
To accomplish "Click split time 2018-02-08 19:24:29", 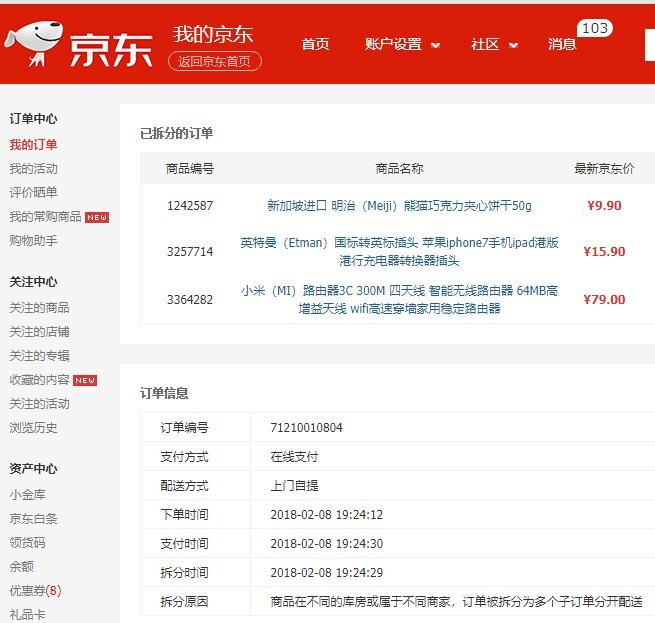I will tap(327, 572).
